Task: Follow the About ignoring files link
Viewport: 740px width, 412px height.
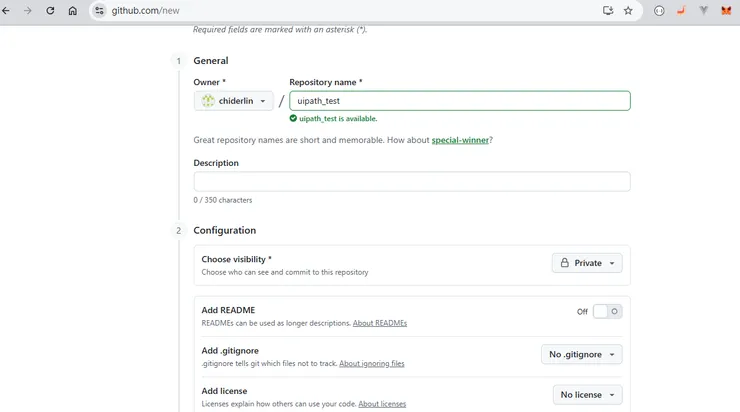Action: pyautogui.click(x=372, y=364)
